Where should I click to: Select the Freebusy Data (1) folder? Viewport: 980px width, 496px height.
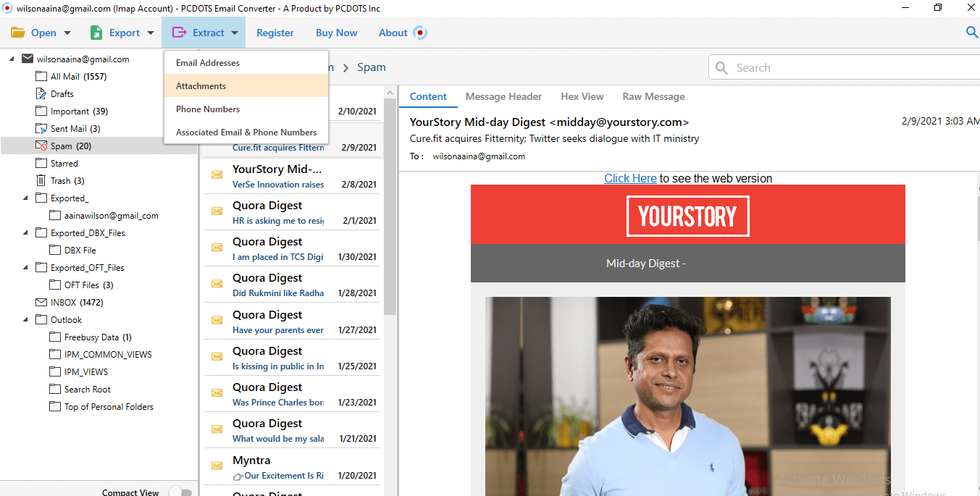(98, 337)
